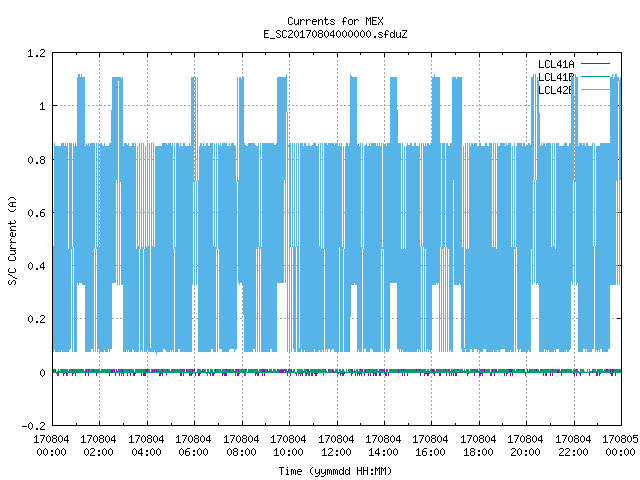The image size is (640, 480).
Task: Click the x-axis label "170804 12:00"
Action: [336, 446]
